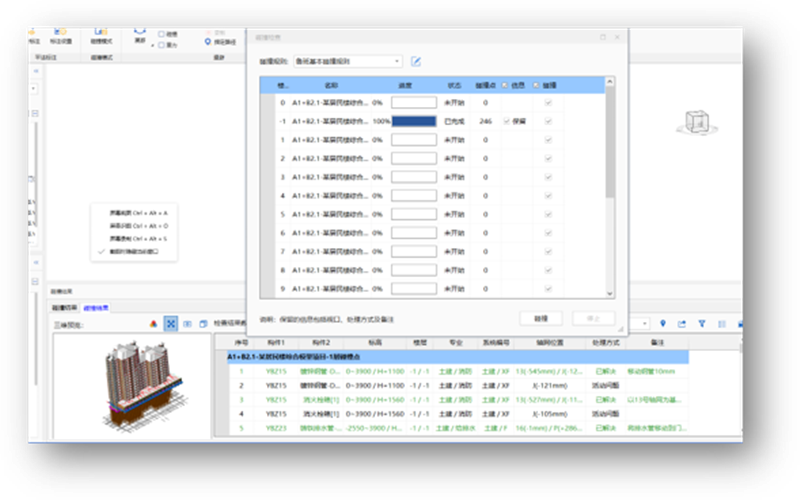Viewport: 800px width, 500px height.
Task: Click the specify path pin icon in ribbon
Action: click(208, 42)
